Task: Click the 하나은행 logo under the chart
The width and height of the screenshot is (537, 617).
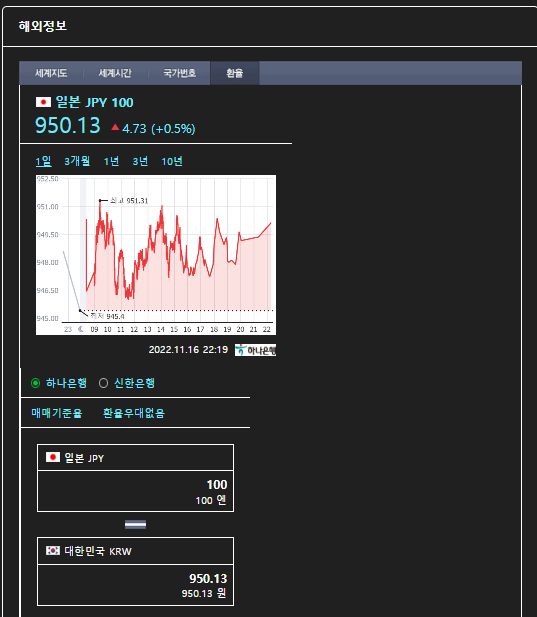Action: coord(255,350)
